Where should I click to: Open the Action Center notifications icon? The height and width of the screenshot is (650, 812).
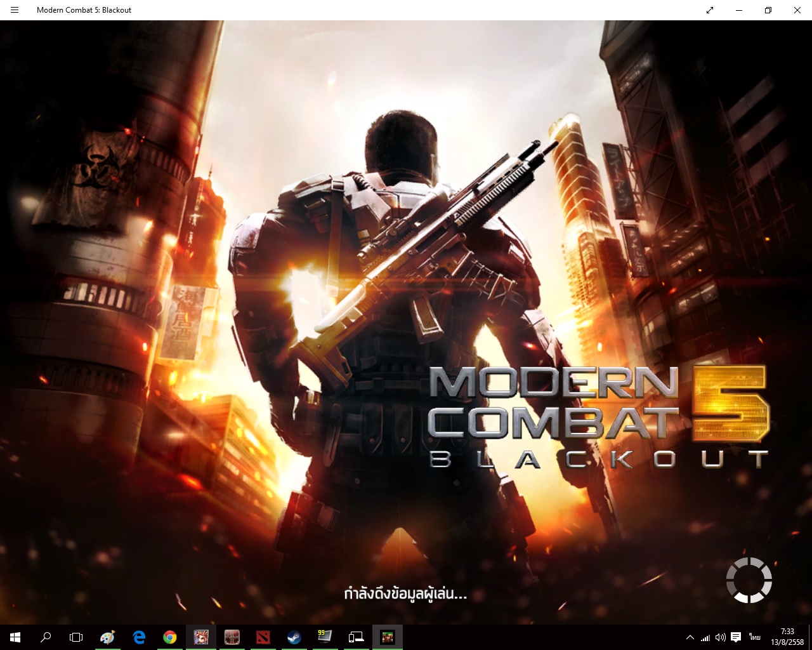coord(736,637)
